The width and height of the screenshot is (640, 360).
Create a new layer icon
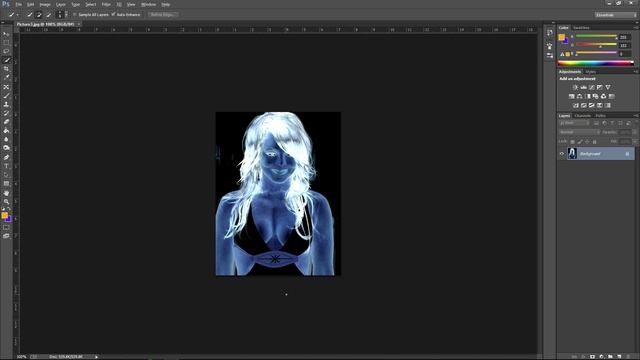(x=619, y=357)
